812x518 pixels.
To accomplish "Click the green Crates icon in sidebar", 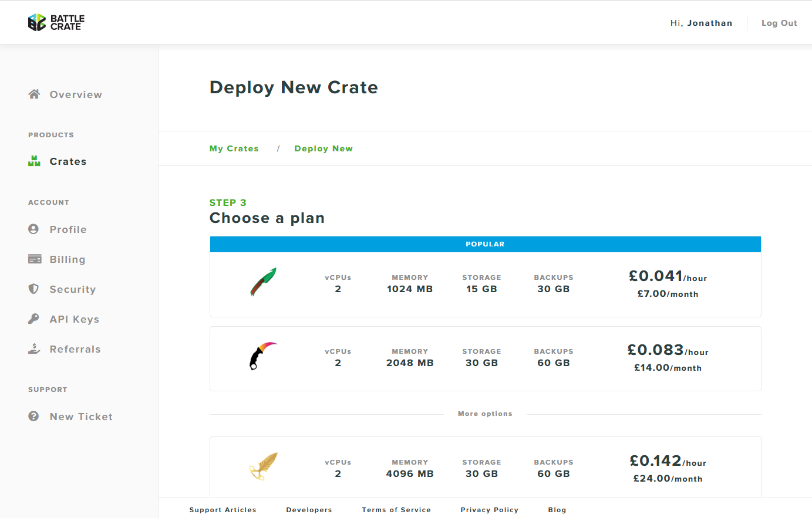I will (34, 161).
